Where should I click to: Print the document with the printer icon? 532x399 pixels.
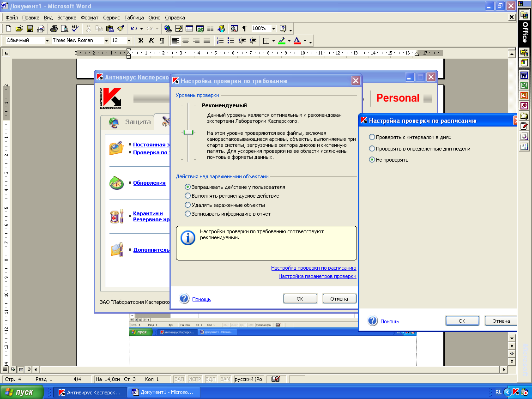[54, 29]
